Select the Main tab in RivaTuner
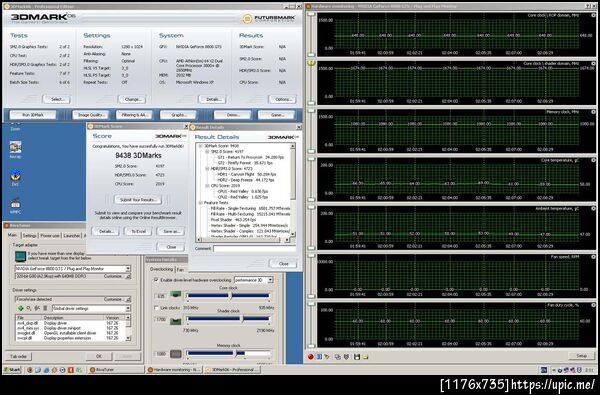The height and width of the screenshot is (395, 600). click(13, 235)
